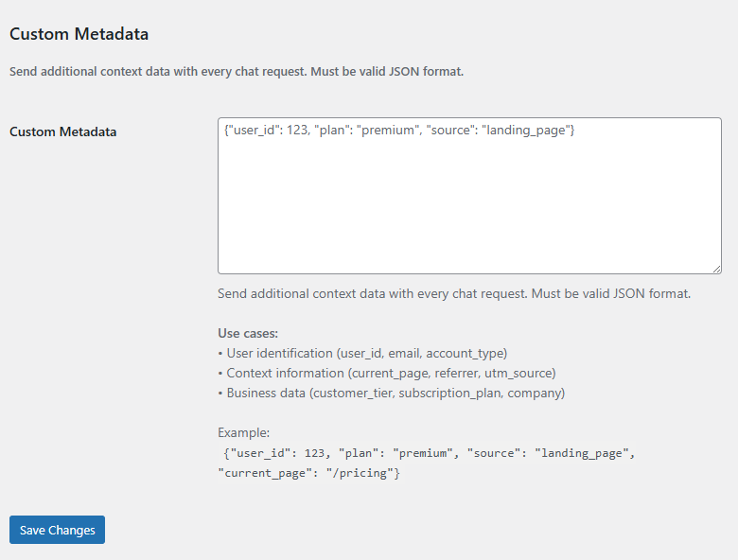This screenshot has height=560, width=738.
Task: Click the intro description under the page heading
Action: 237,72
